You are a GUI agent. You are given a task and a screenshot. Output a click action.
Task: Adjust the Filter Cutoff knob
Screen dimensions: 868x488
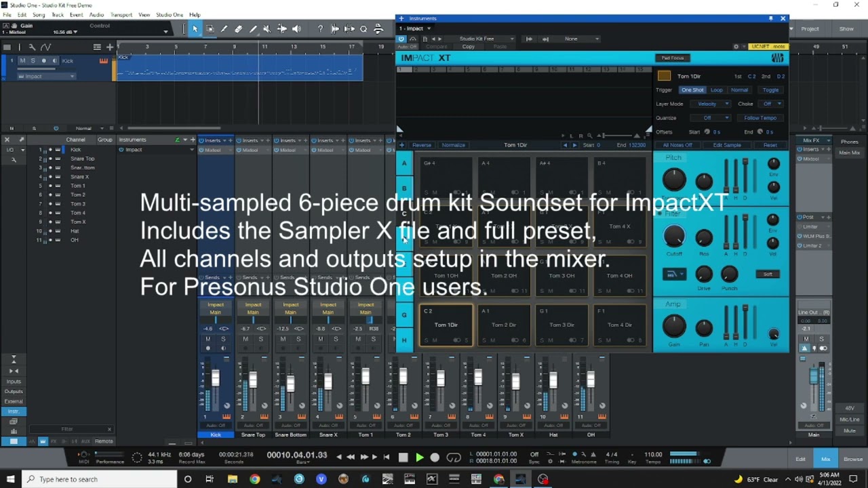[673, 237]
